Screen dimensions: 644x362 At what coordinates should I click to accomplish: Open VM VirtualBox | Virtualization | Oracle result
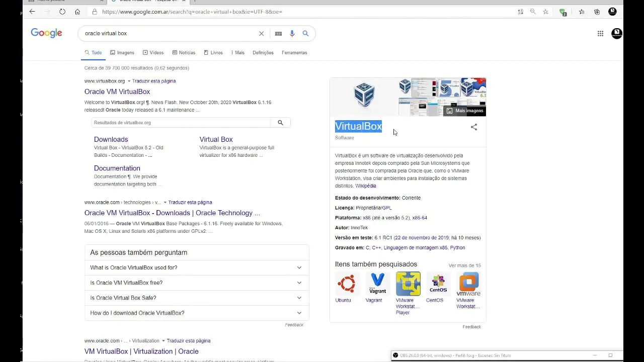tap(141, 351)
